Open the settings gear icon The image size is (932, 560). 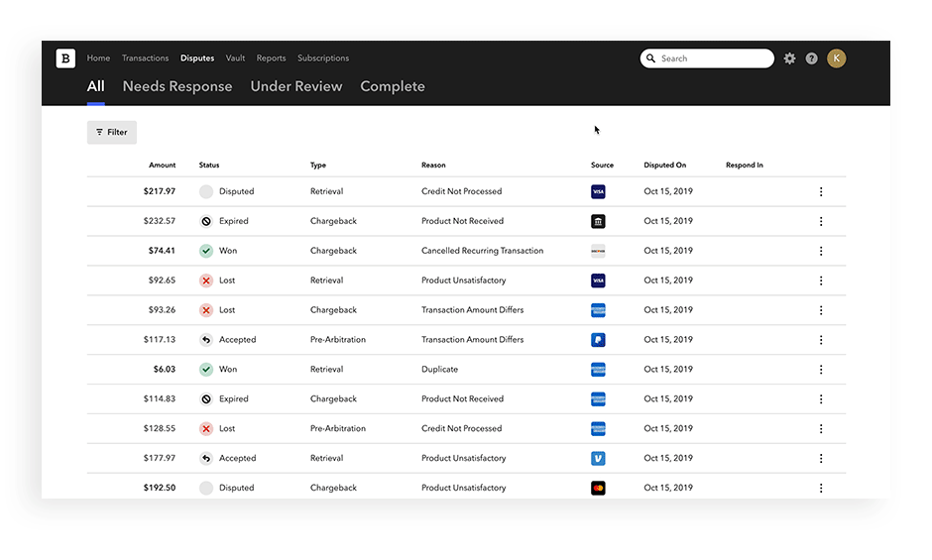tap(789, 58)
